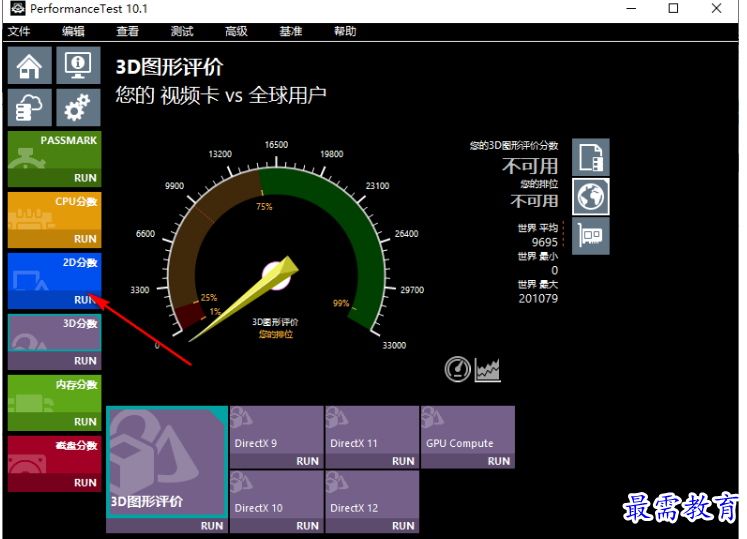Open the 查看 menu
The image size is (747, 539).
[128, 31]
